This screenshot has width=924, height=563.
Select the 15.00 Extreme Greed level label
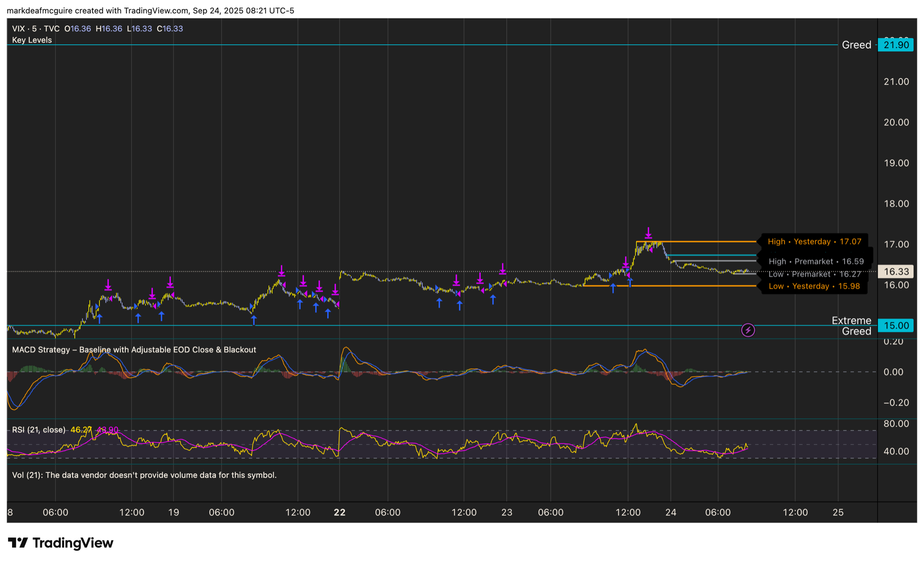[x=896, y=325]
